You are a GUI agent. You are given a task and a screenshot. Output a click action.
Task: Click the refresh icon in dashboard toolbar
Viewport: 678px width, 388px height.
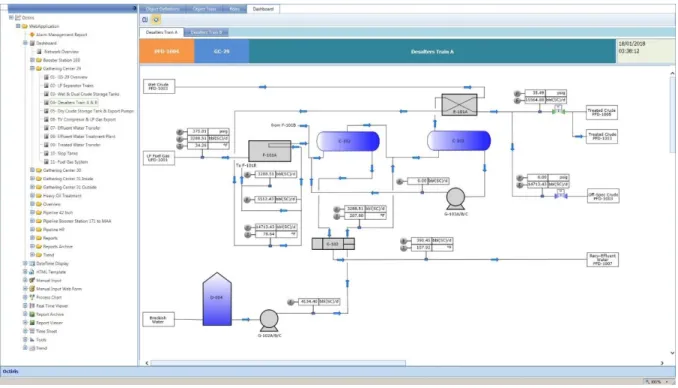[145, 19]
